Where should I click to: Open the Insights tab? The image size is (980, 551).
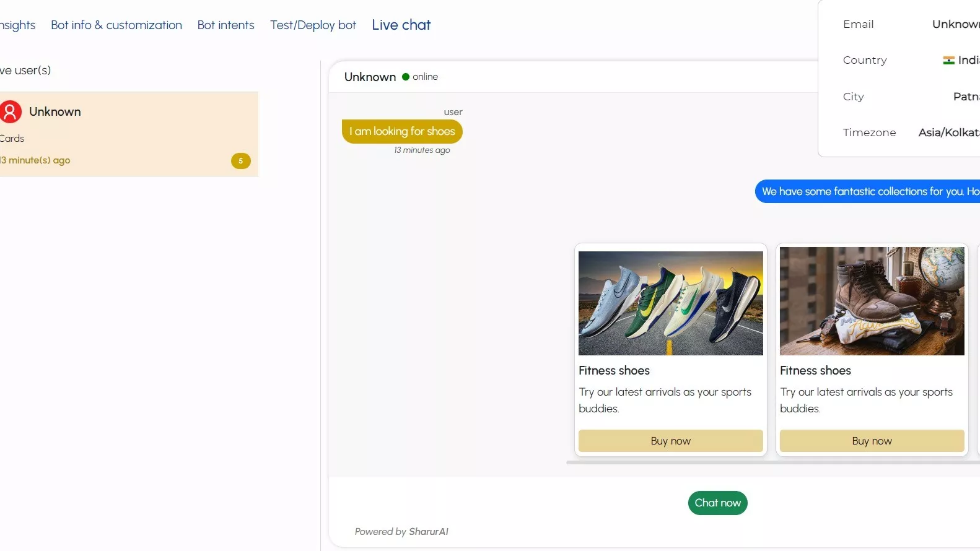17,25
